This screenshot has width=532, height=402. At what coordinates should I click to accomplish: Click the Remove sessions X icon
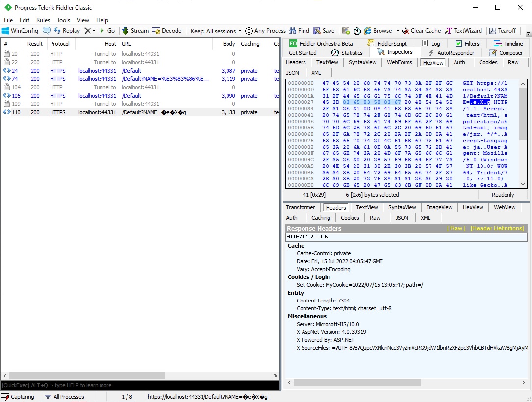point(88,31)
